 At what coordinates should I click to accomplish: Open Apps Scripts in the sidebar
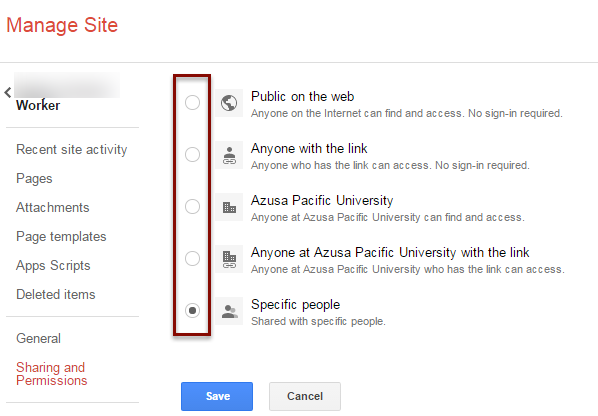click(53, 265)
